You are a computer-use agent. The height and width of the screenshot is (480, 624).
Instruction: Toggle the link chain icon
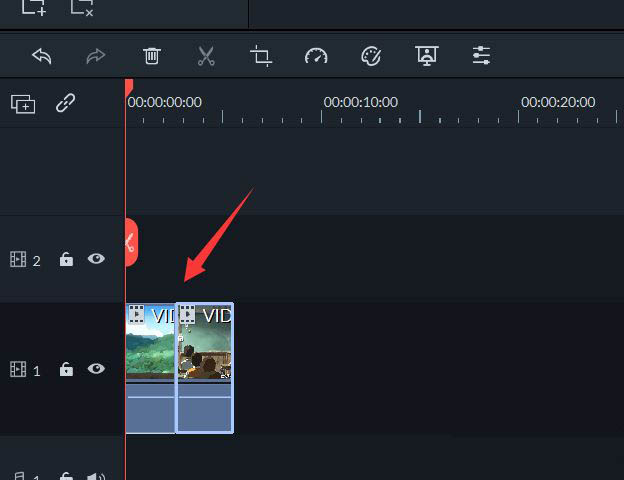[66, 103]
